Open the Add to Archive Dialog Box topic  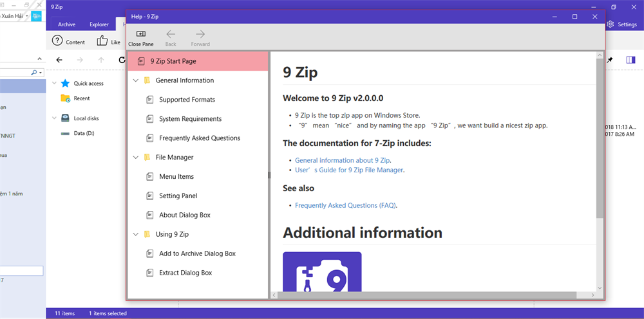pos(197,254)
